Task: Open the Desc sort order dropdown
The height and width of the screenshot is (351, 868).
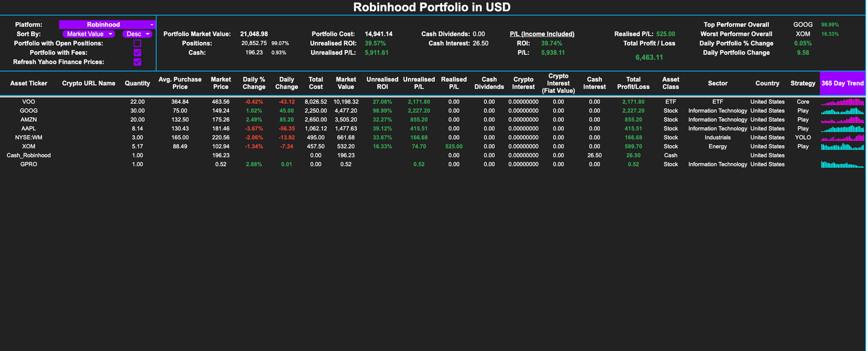Action: click(138, 34)
